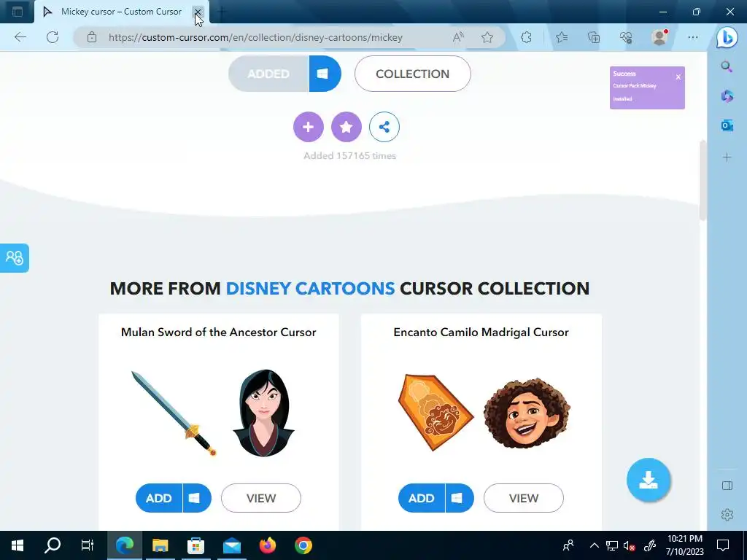View the Mulan Sword cursor

tap(261, 498)
